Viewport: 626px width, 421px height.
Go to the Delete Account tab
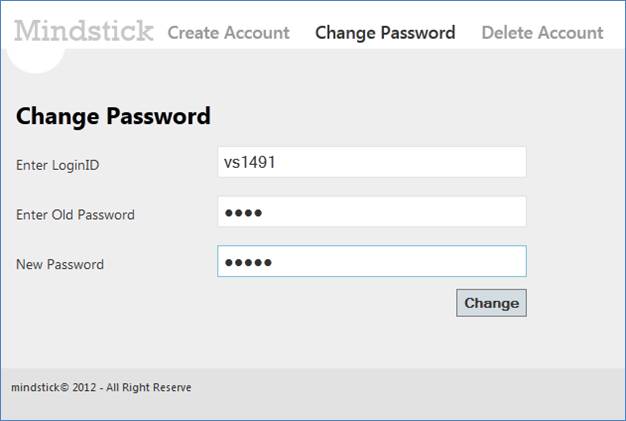pos(542,33)
